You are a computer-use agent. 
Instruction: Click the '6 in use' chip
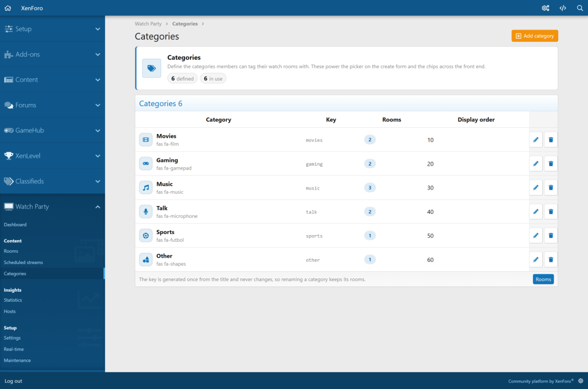213,78
